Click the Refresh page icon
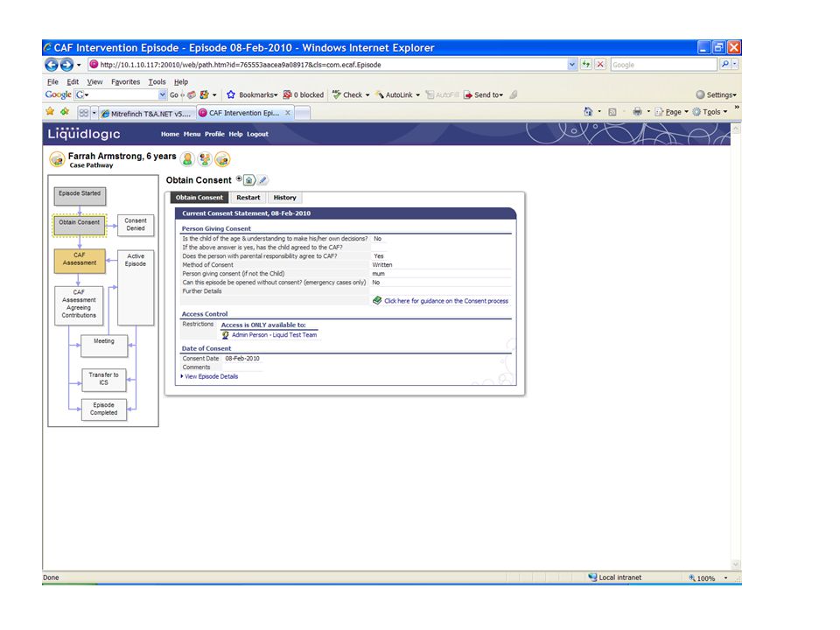Image resolution: width=840 pixels, height=630 pixels. [586, 64]
